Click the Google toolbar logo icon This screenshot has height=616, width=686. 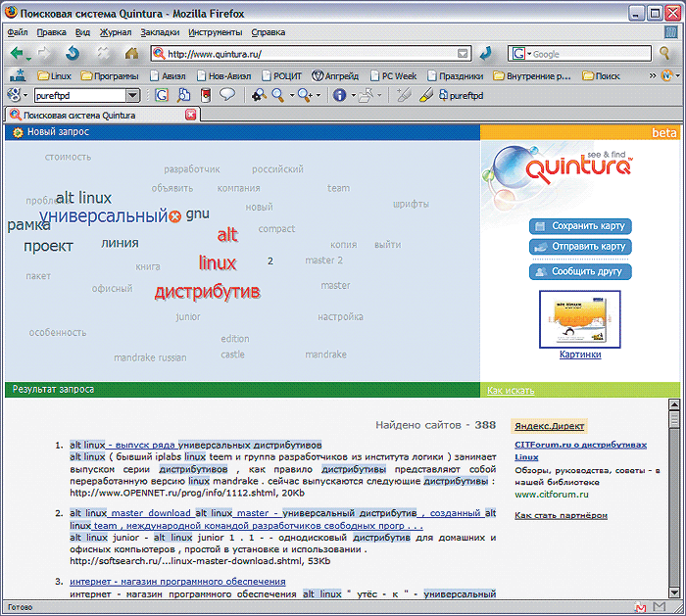tap(15, 95)
